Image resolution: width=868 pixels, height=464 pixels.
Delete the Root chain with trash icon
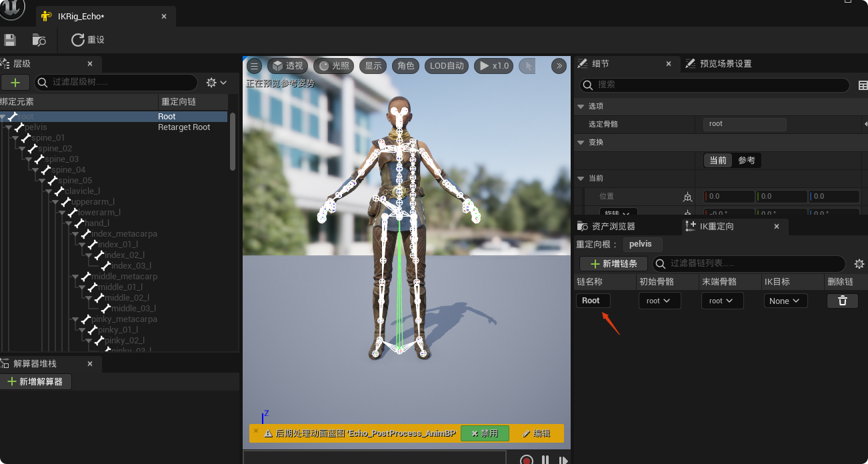click(x=843, y=301)
